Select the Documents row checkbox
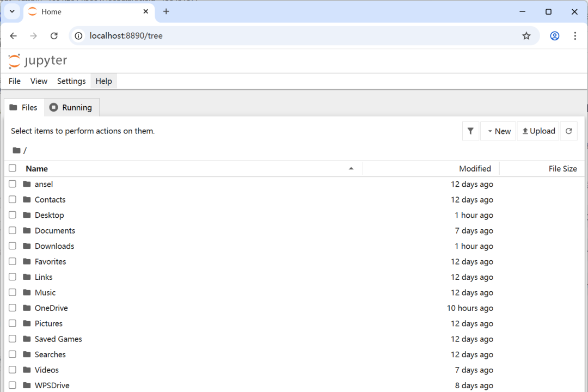588x392 pixels. click(x=13, y=230)
